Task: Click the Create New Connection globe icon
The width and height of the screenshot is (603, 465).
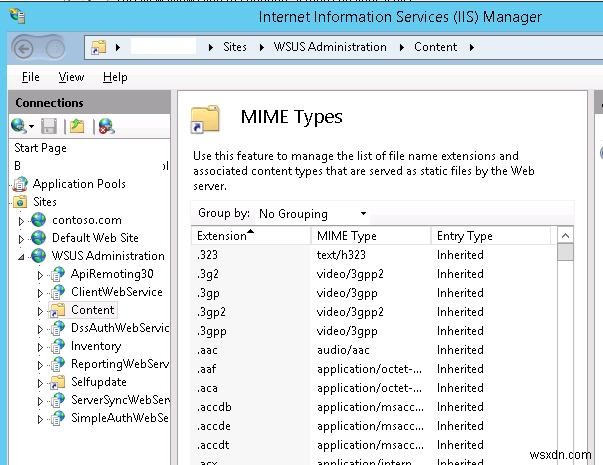Action: [x=18, y=126]
